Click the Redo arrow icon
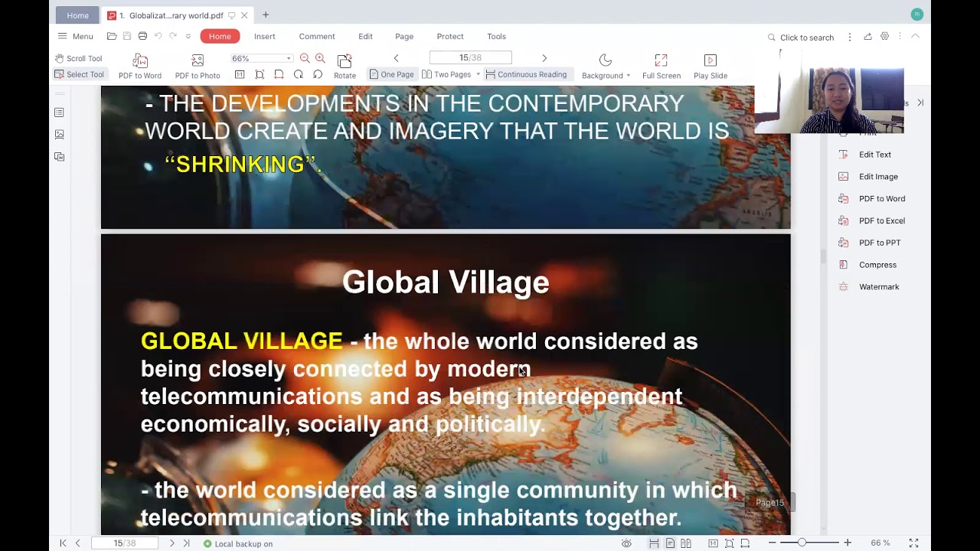 click(x=173, y=36)
